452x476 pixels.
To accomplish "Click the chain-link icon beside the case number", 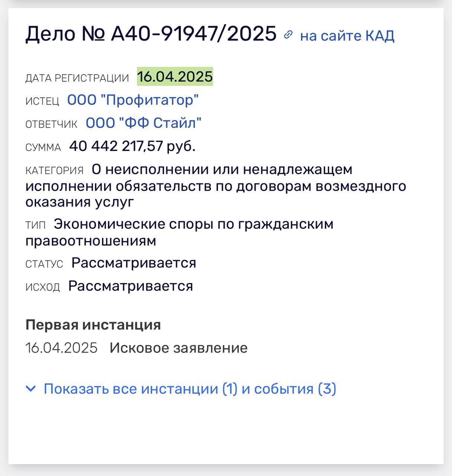I will tap(288, 35).
